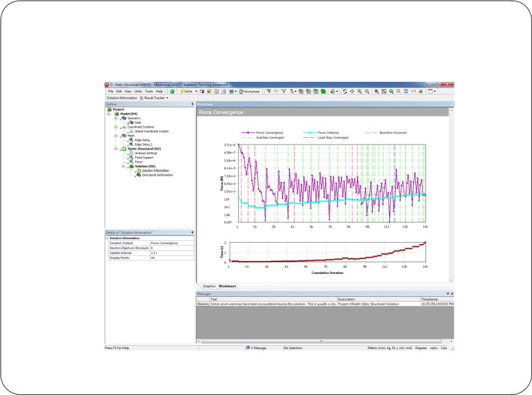Select Global Coordinate System in tree
532x395 pixels.
[151, 131]
